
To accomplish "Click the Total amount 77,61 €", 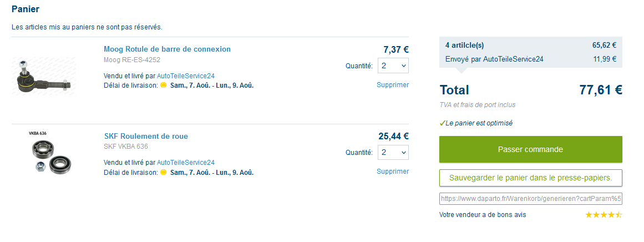I will 601,90.
